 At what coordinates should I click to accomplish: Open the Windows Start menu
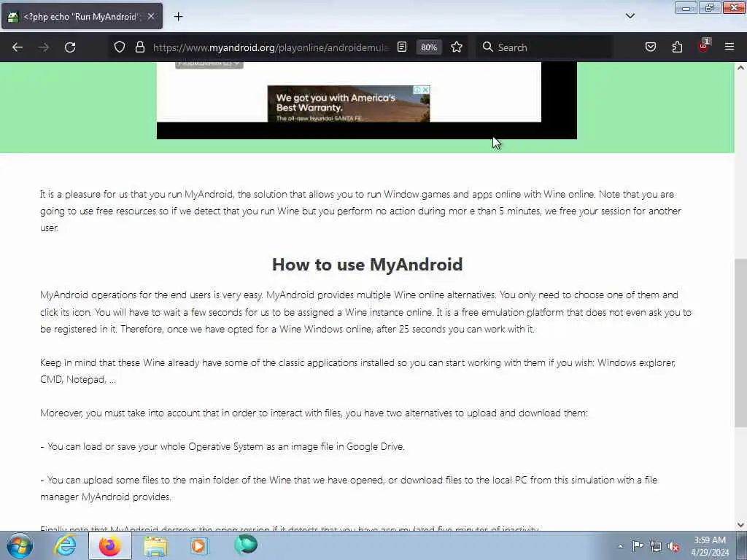click(20, 545)
